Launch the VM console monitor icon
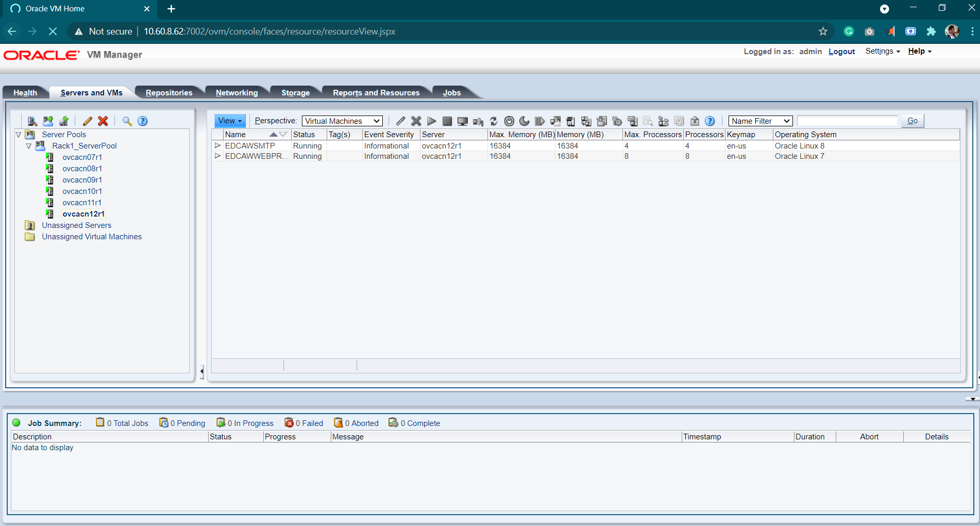Viewport: 980px width, 526px height. tap(463, 121)
